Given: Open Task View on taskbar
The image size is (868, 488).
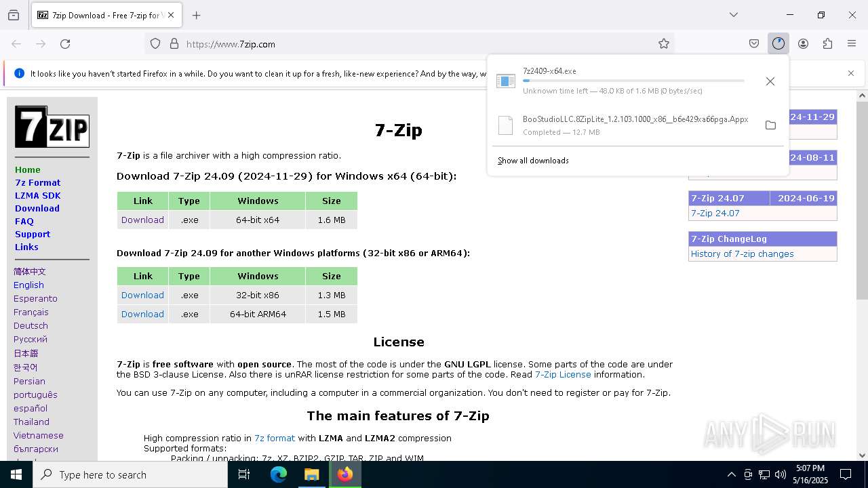Looking at the screenshot, I should tap(244, 474).
